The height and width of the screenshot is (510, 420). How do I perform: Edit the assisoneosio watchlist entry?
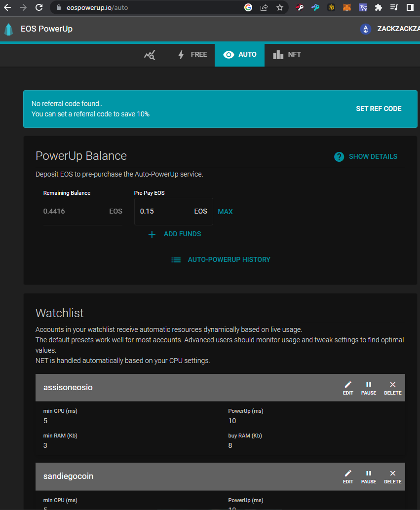(348, 388)
